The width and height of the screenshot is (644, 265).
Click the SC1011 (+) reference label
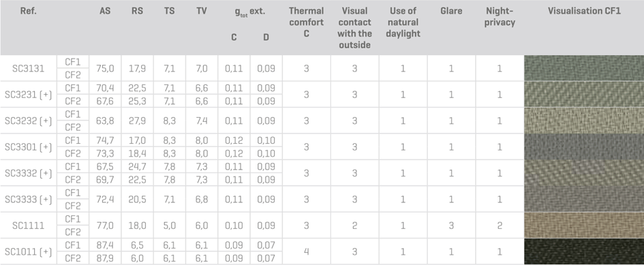[x=29, y=252]
